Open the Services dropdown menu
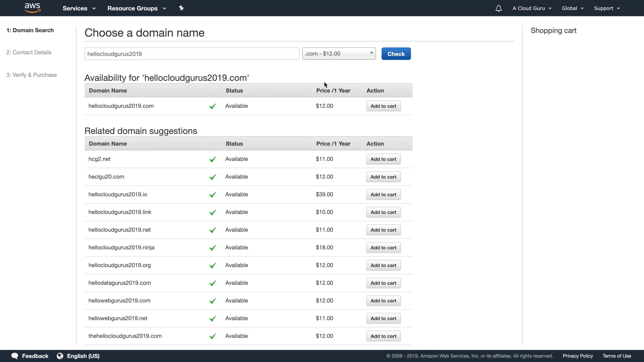The width and height of the screenshot is (644, 362). [79, 8]
